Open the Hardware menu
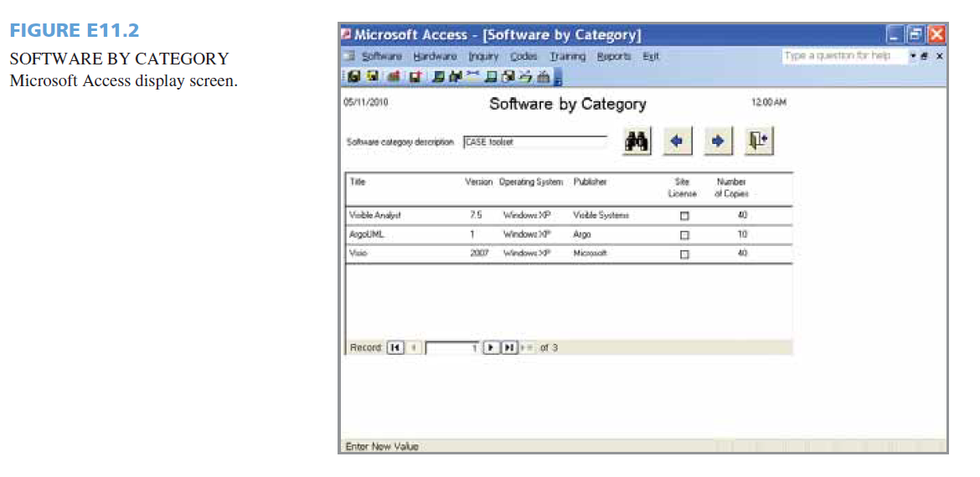The width and height of the screenshot is (980, 477). (x=435, y=57)
